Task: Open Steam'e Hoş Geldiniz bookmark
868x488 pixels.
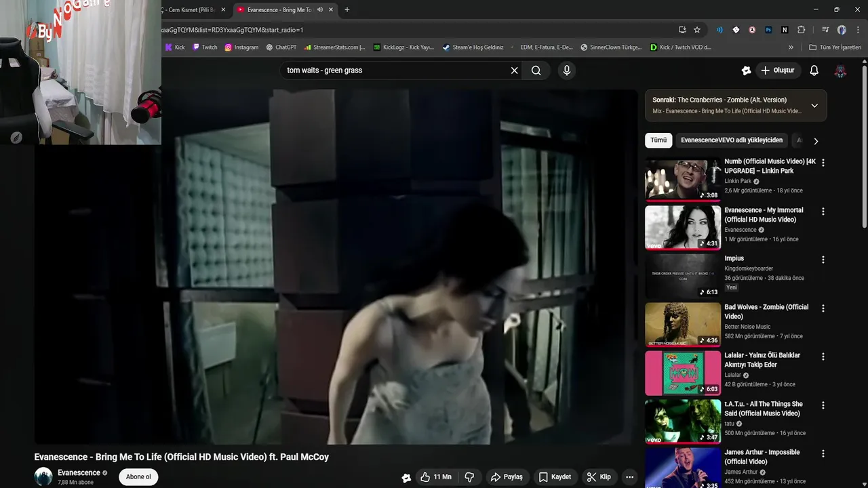Action: pos(473,47)
